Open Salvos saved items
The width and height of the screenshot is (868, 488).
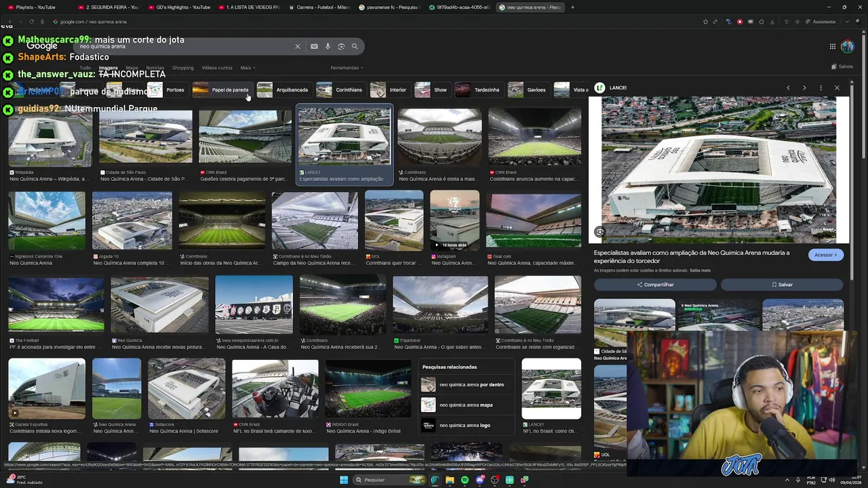click(x=842, y=66)
